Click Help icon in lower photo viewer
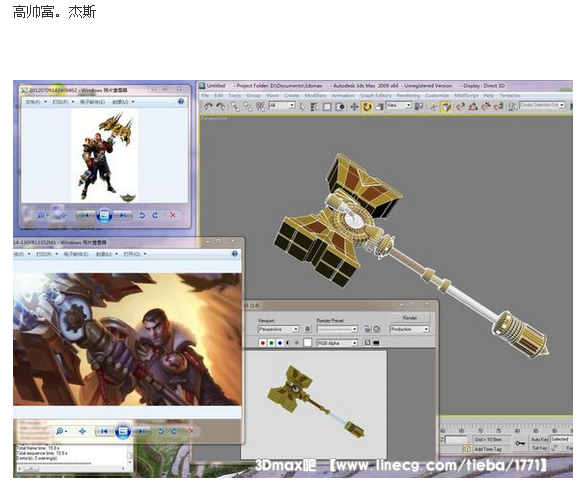This screenshot has width=576, height=482. click(234, 254)
